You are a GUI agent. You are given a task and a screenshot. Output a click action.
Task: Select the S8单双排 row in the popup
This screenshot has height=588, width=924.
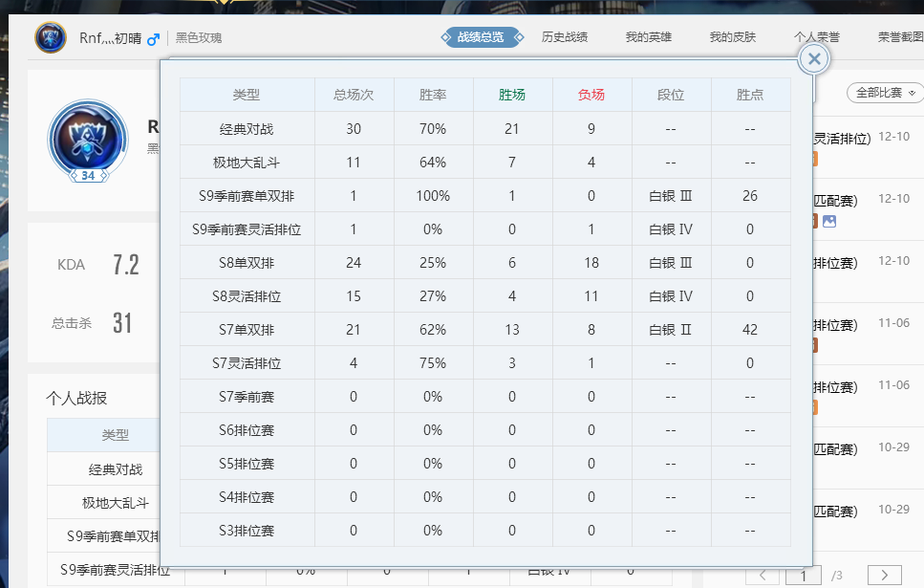coord(247,262)
